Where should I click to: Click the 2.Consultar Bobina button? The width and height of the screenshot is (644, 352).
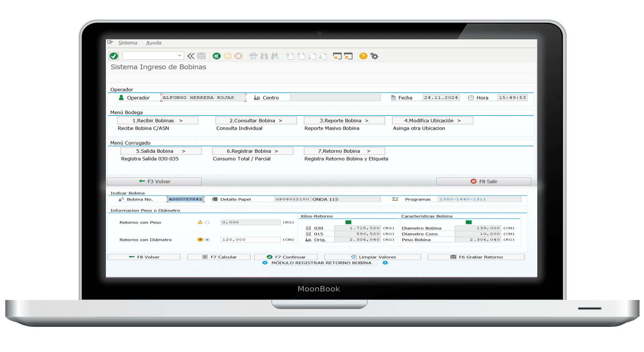click(x=256, y=120)
